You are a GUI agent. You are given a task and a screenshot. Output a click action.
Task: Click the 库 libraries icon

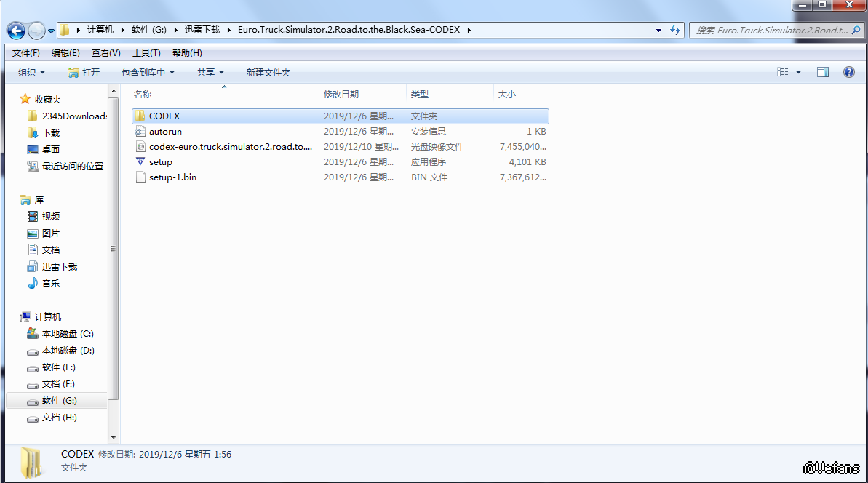click(25, 200)
